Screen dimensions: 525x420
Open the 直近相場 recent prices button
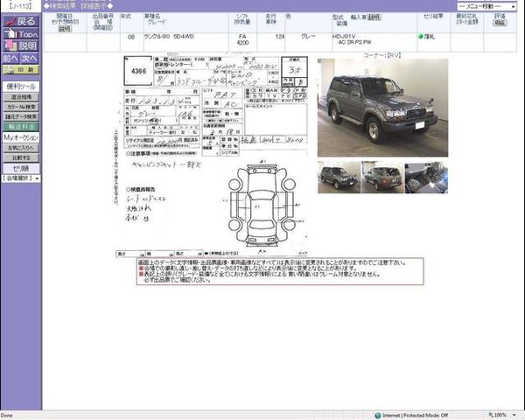[20, 97]
